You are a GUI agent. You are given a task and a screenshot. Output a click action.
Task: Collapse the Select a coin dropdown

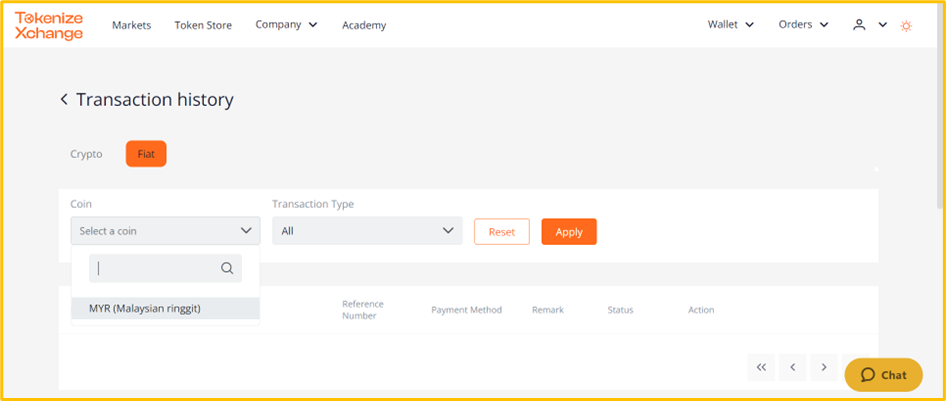click(x=165, y=231)
